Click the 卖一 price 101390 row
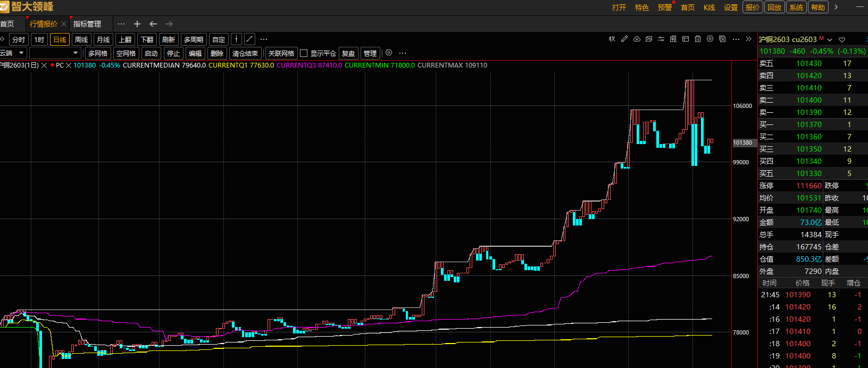Image resolution: width=868 pixels, height=368 pixels. 808,112
